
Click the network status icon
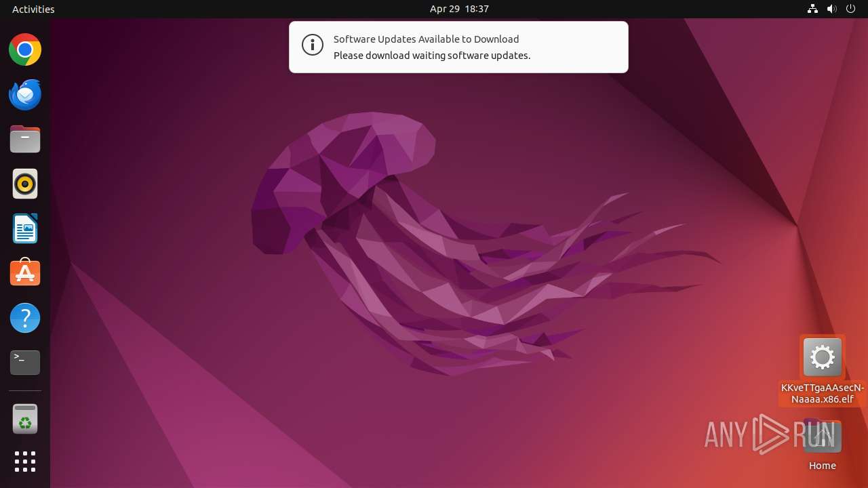(812, 9)
